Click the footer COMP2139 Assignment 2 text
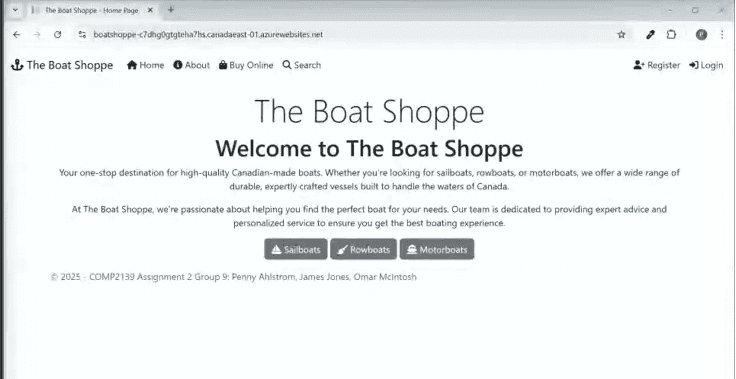736x379 pixels. coord(141,277)
